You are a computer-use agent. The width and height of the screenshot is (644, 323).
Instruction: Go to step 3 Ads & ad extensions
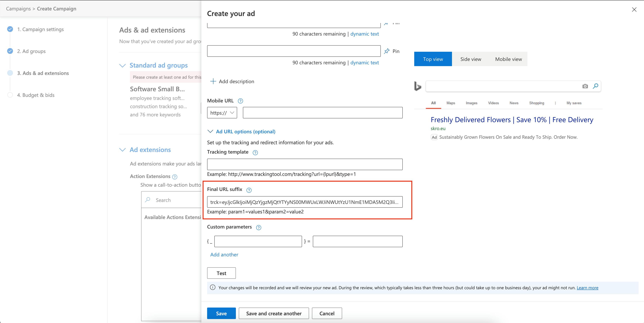pos(43,73)
